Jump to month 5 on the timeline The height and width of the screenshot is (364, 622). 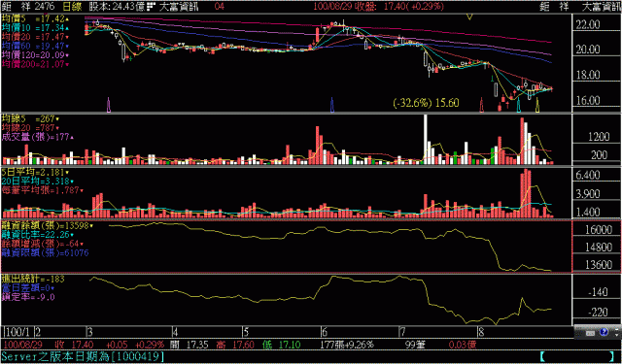pos(246,331)
